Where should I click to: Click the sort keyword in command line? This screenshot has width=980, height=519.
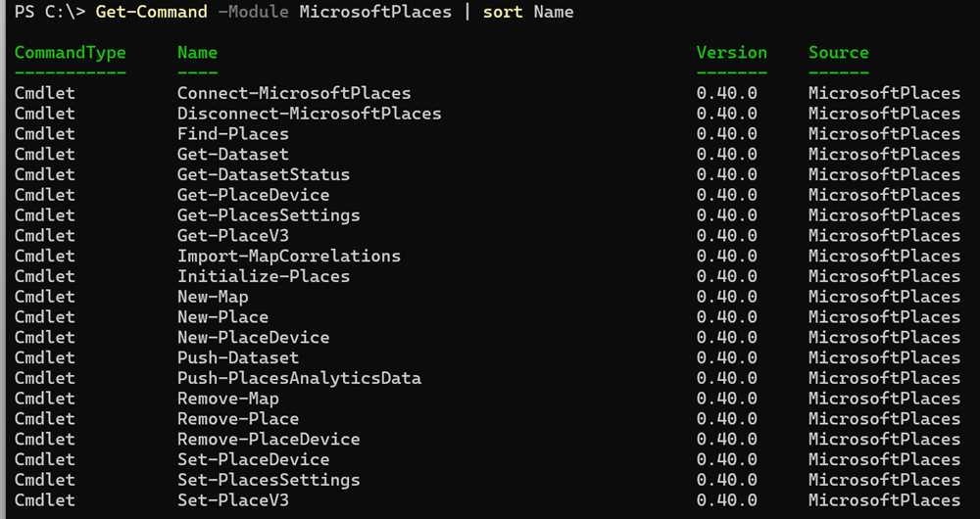click(503, 12)
